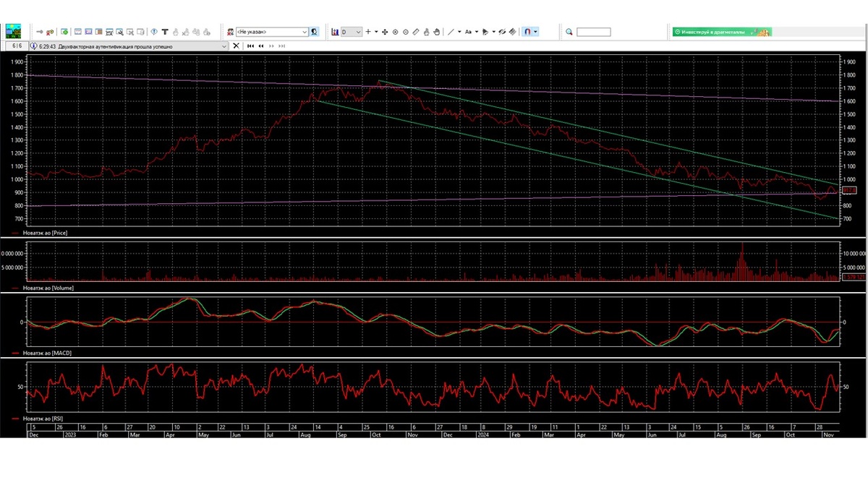Image resolution: width=868 pixels, height=488 pixels.
Task: Click the client selection button with person icon
Action: click(x=314, y=32)
